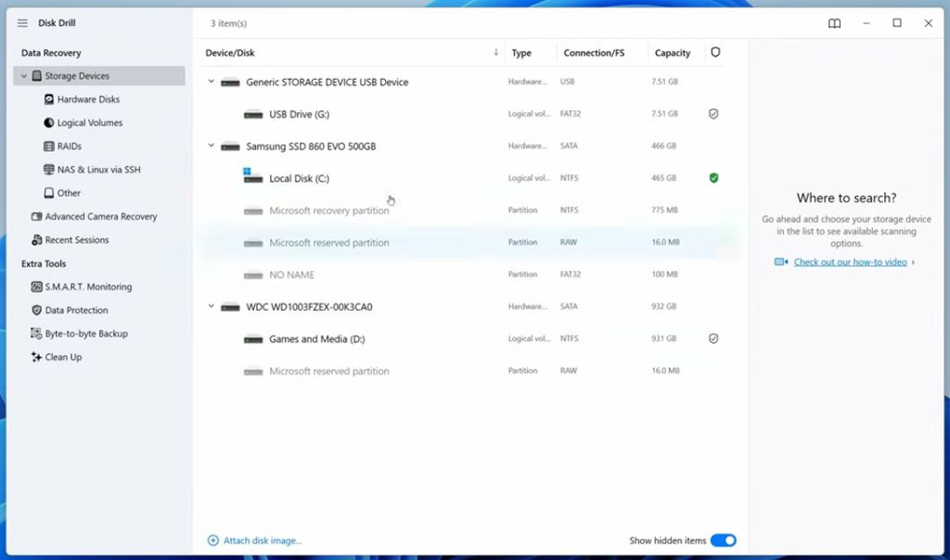Image resolution: width=950 pixels, height=560 pixels.
Task: Open the help book icon in title bar
Action: (834, 23)
